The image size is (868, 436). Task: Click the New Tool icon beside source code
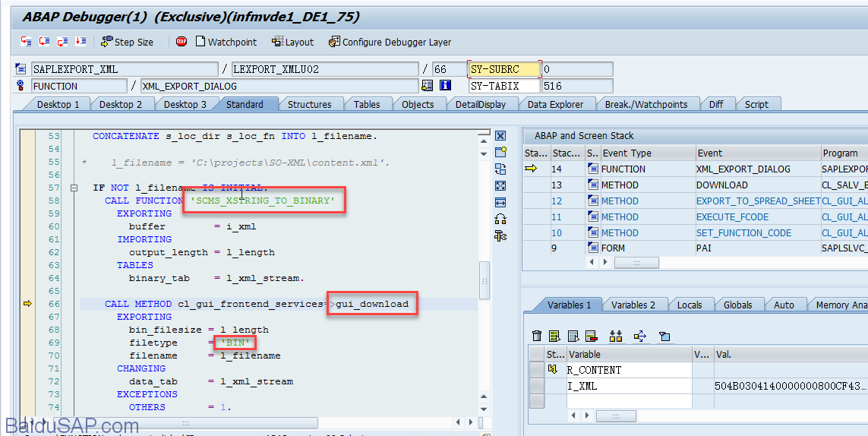[500, 153]
